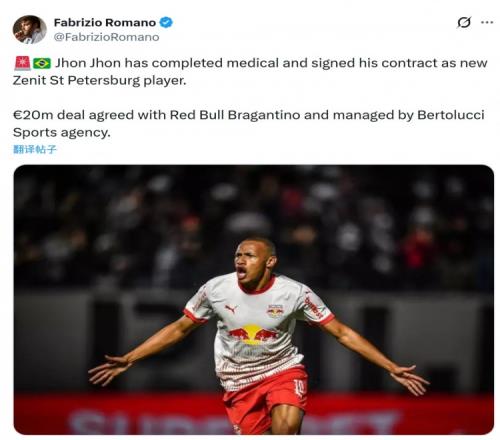Open the three-dot more options menu
Viewport: 500px width, 440px height.
[x=487, y=22]
